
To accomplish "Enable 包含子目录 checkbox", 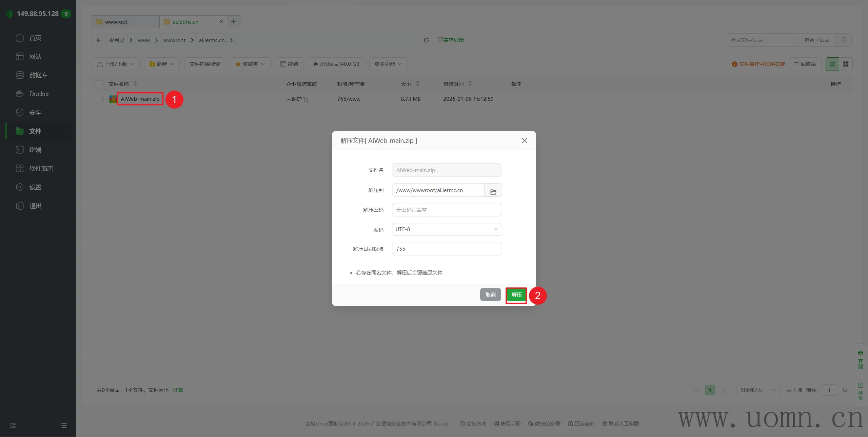I will [x=799, y=40].
